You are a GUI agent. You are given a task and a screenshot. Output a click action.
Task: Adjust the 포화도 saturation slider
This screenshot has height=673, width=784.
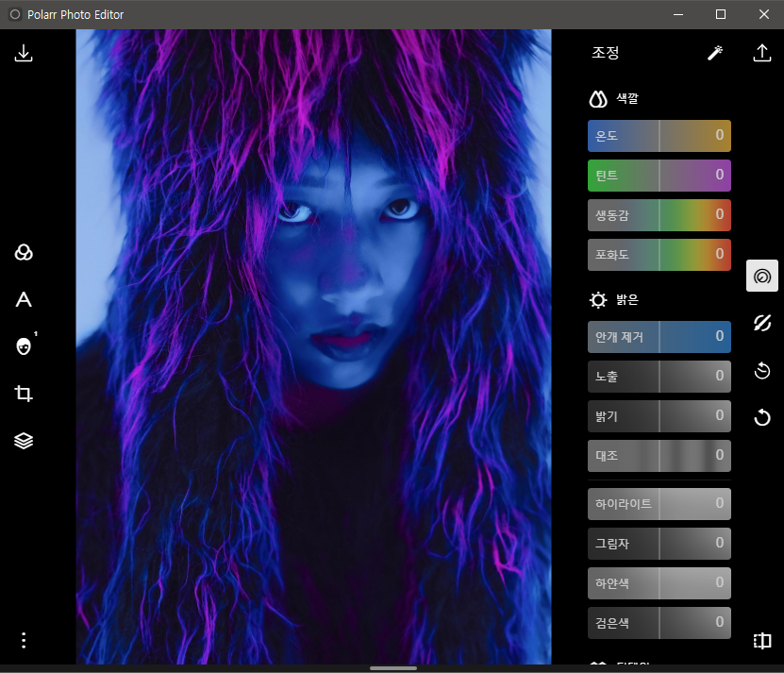(659, 255)
